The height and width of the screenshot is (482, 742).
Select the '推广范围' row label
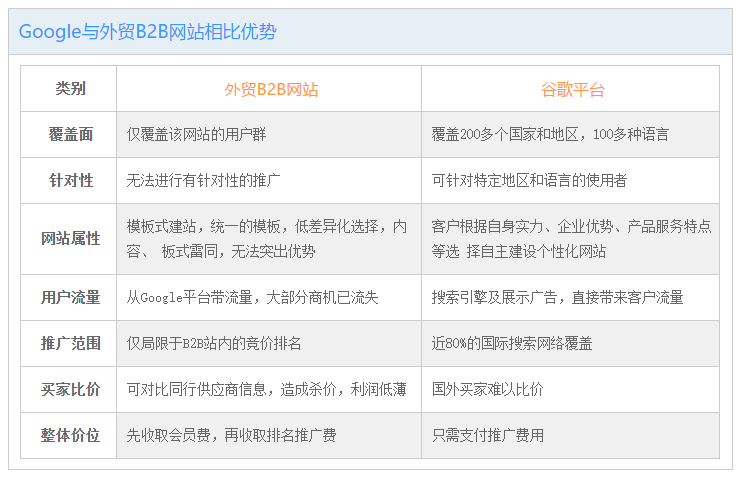click(x=71, y=343)
